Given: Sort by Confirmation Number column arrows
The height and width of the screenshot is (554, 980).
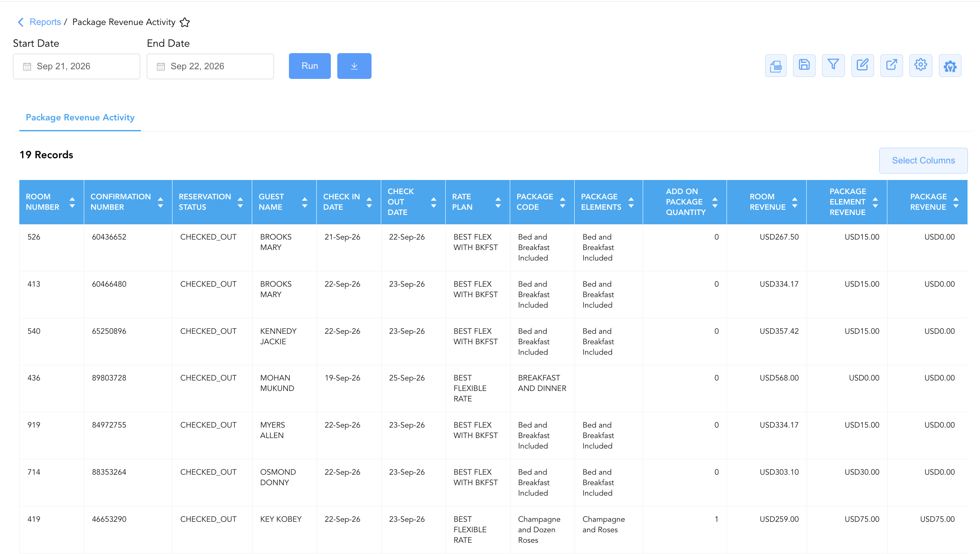Looking at the screenshot, I should click(x=160, y=202).
